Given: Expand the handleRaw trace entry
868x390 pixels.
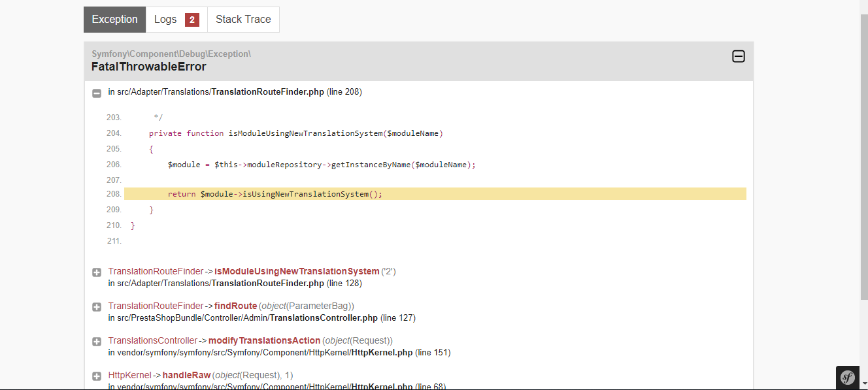Looking at the screenshot, I should pos(97,376).
